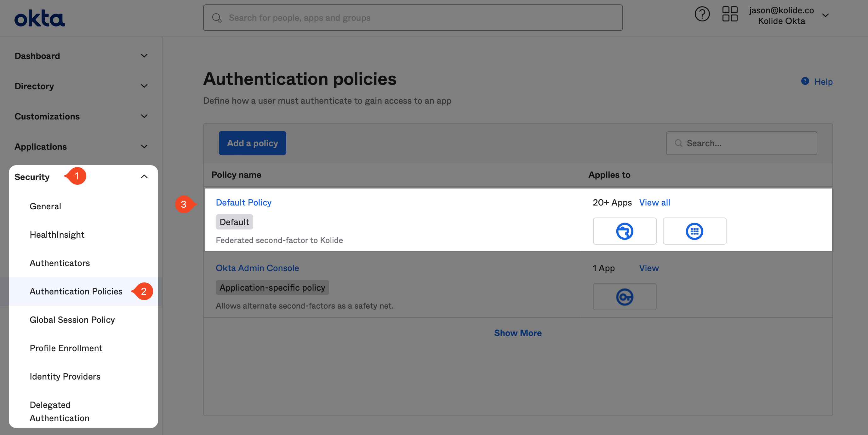Click the key app icon under Okta Admin Console
This screenshot has height=435, width=868.
pos(624,297)
